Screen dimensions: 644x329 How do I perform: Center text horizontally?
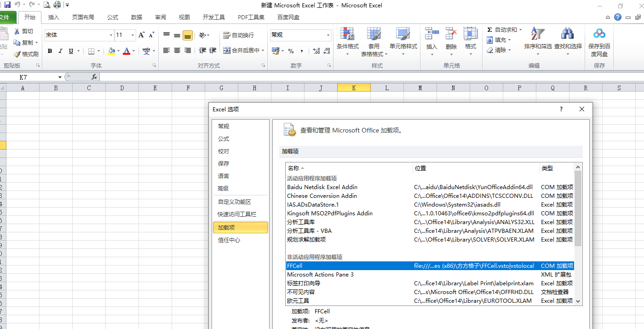point(177,51)
